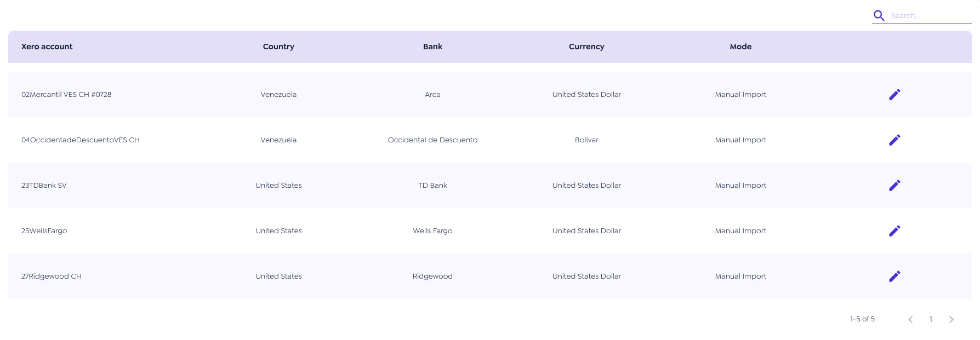Viewport: 980px width, 340px height.
Task: Click the Bolívar currency cell
Action: pyautogui.click(x=586, y=140)
